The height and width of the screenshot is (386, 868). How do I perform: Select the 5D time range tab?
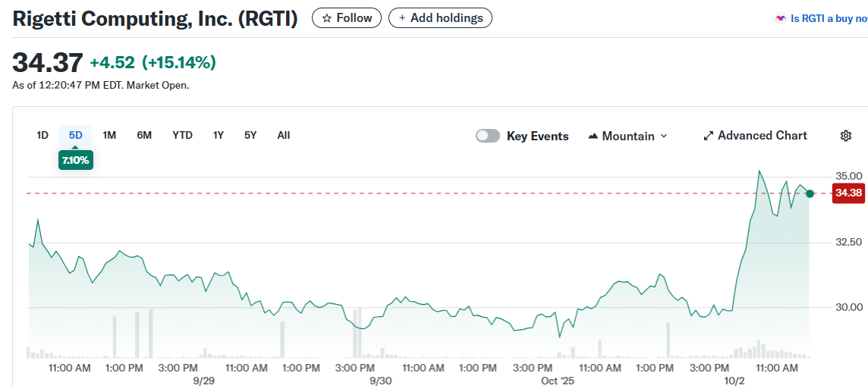click(75, 135)
